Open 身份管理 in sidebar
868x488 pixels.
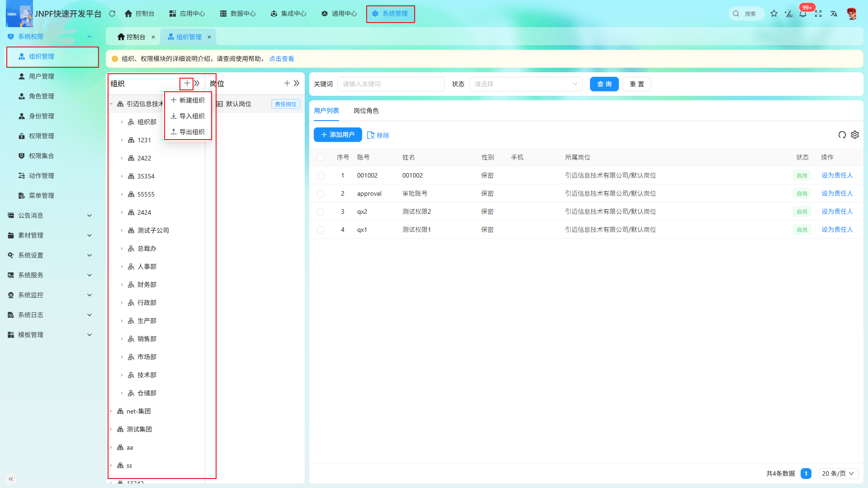(x=42, y=116)
